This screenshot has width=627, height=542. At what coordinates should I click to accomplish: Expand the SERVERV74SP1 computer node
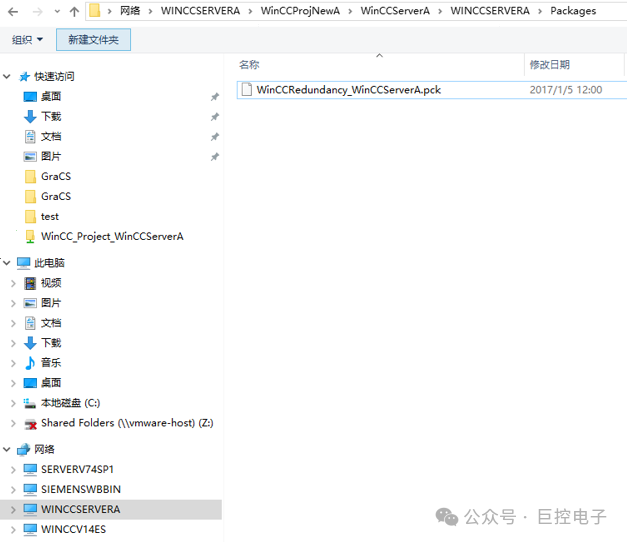point(13,470)
